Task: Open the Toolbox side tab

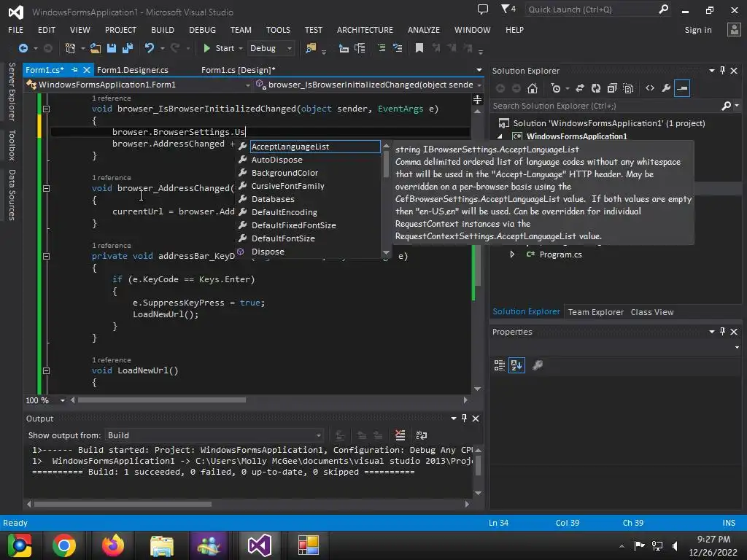Action: coord(12,145)
